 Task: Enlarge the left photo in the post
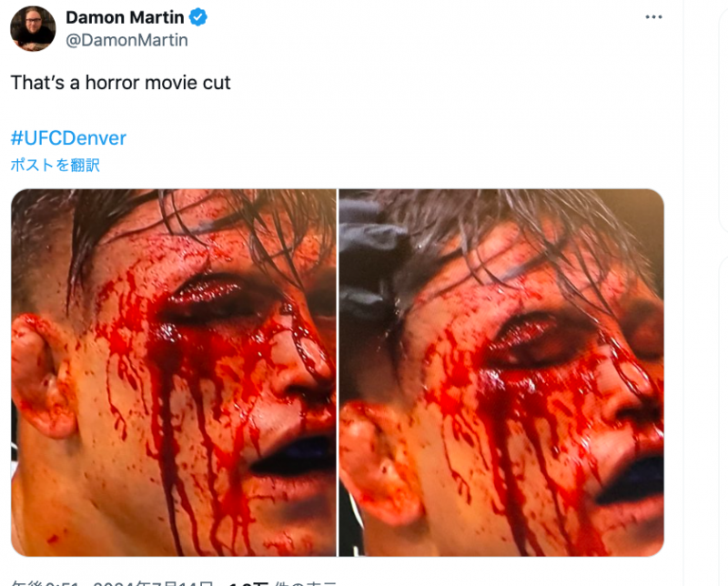click(173, 371)
